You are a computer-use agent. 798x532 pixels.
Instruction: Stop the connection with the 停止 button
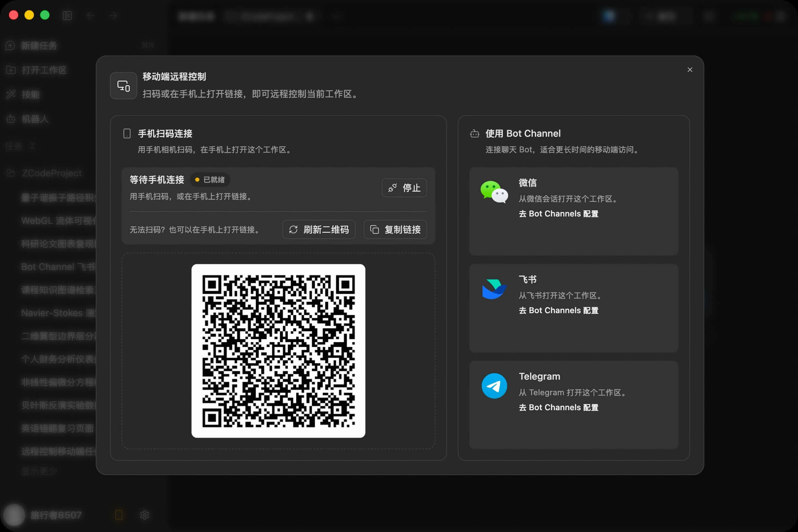404,188
